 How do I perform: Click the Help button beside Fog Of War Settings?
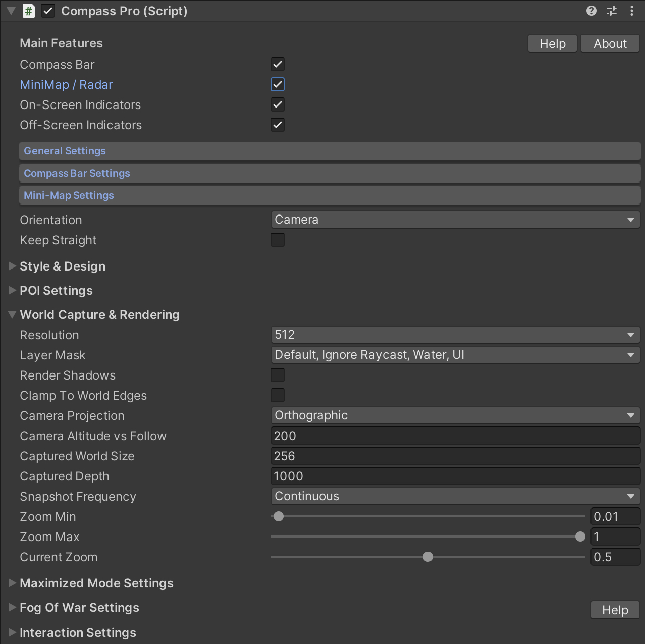click(x=615, y=610)
